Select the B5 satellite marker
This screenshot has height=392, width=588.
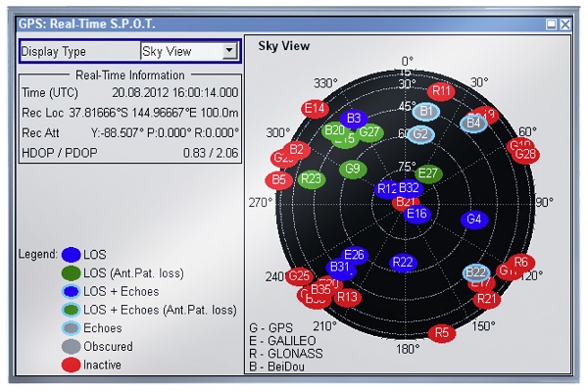[278, 179]
